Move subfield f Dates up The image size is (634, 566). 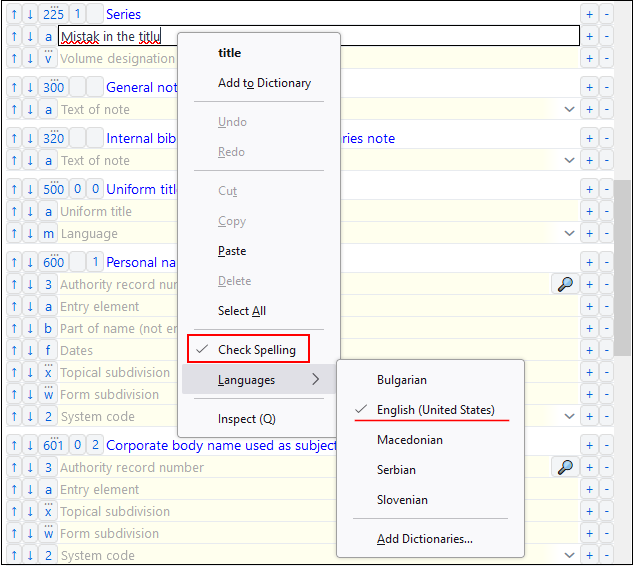click(14, 350)
